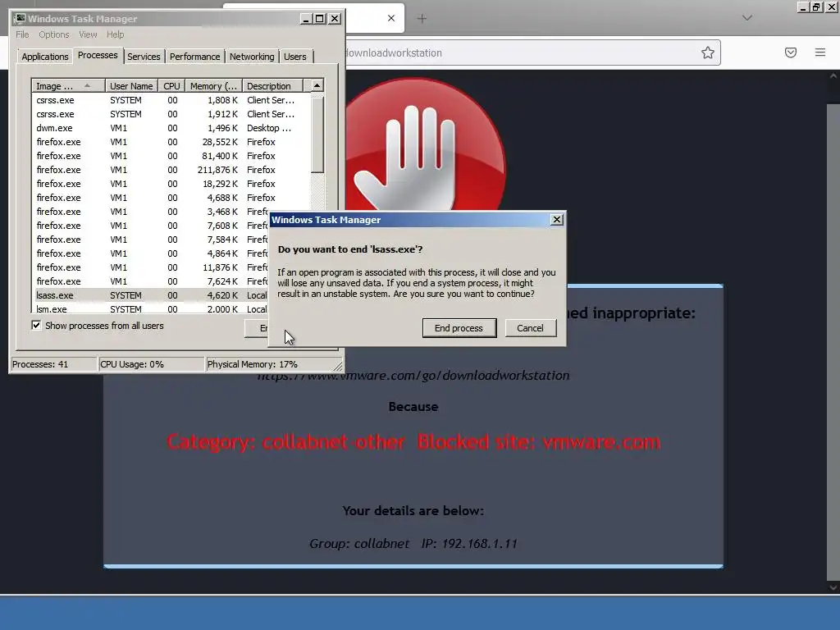Cancel ending lsass.exe
840x630 pixels.
click(530, 328)
